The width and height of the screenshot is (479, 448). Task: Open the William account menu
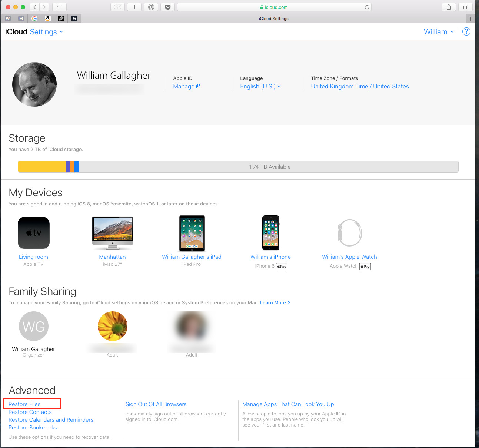pos(439,32)
